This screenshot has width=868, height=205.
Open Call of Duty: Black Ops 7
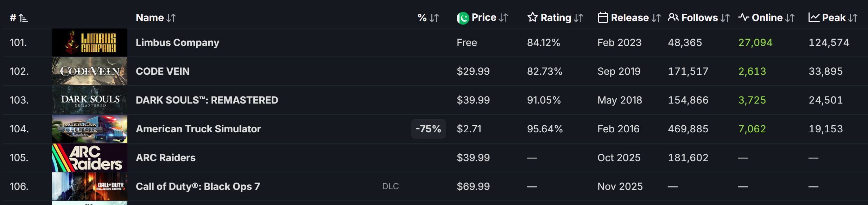pyautogui.click(x=198, y=186)
